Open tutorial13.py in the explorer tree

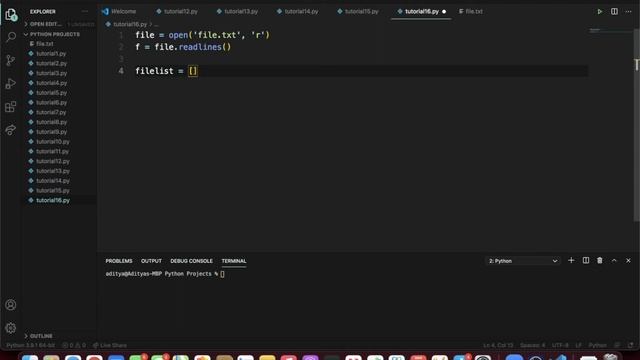[x=53, y=171]
